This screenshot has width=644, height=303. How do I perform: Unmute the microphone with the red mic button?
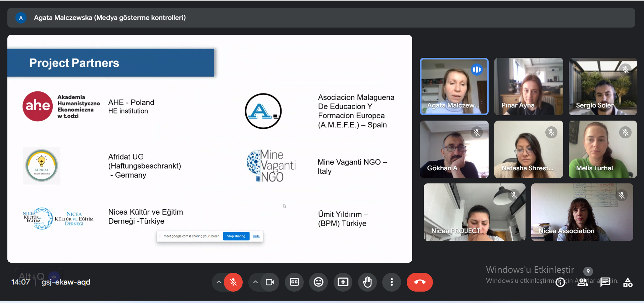[x=233, y=282]
